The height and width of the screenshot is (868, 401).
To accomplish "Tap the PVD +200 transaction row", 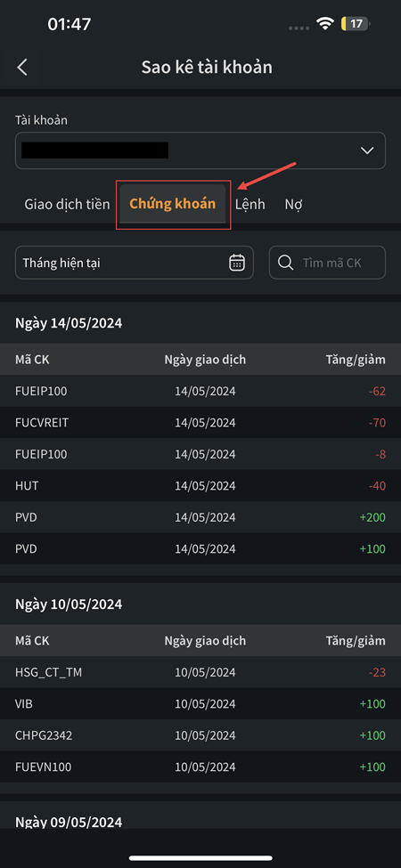I will coord(200,517).
